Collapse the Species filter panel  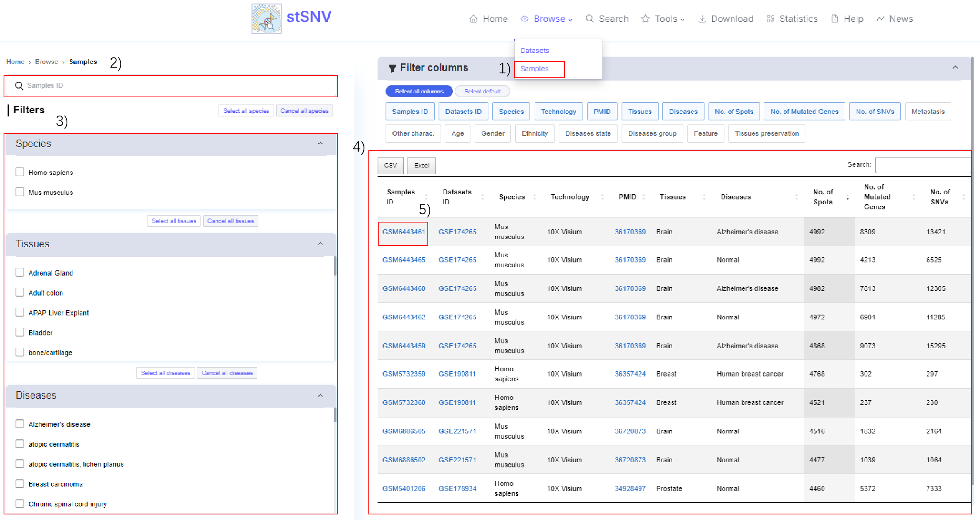click(320, 144)
